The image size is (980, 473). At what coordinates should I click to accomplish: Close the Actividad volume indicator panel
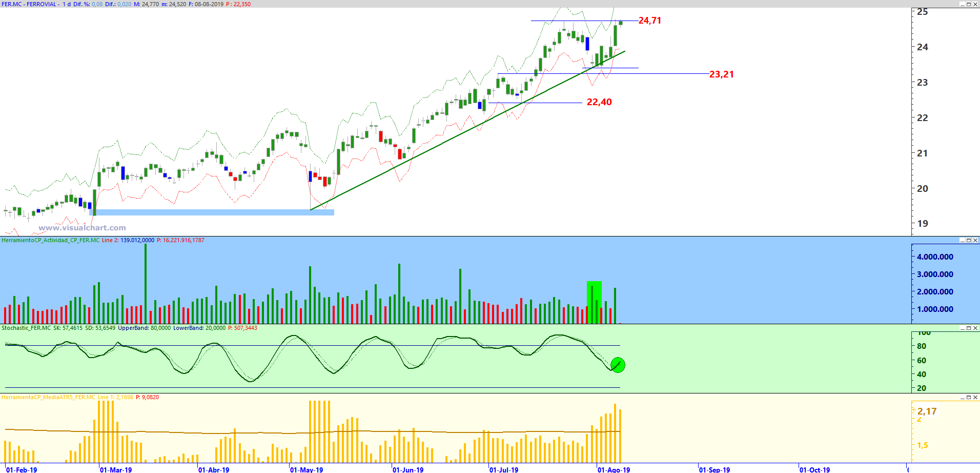(975, 240)
